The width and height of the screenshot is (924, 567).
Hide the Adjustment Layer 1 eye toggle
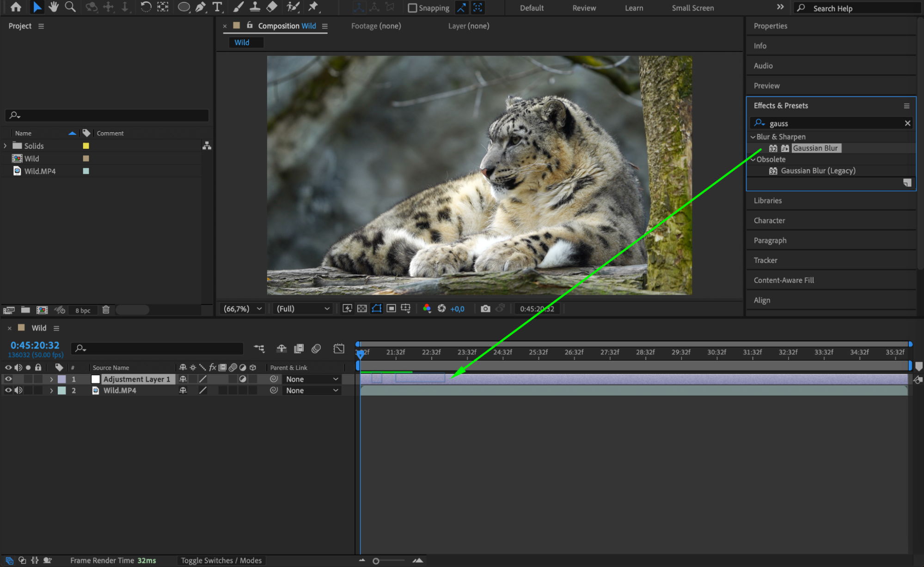(x=8, y=379)
